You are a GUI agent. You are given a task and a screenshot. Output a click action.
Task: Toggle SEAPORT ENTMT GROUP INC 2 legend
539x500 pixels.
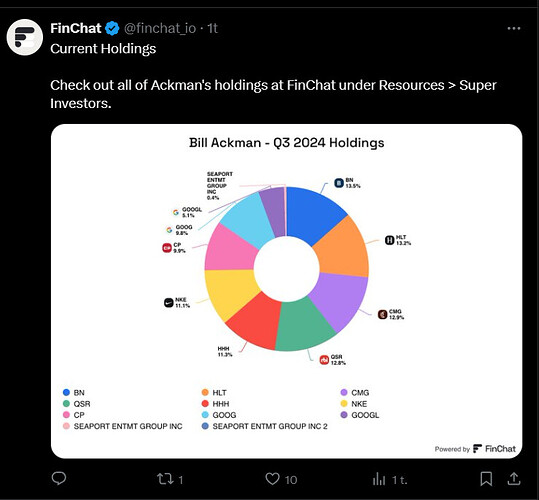[x=264, y=426]
